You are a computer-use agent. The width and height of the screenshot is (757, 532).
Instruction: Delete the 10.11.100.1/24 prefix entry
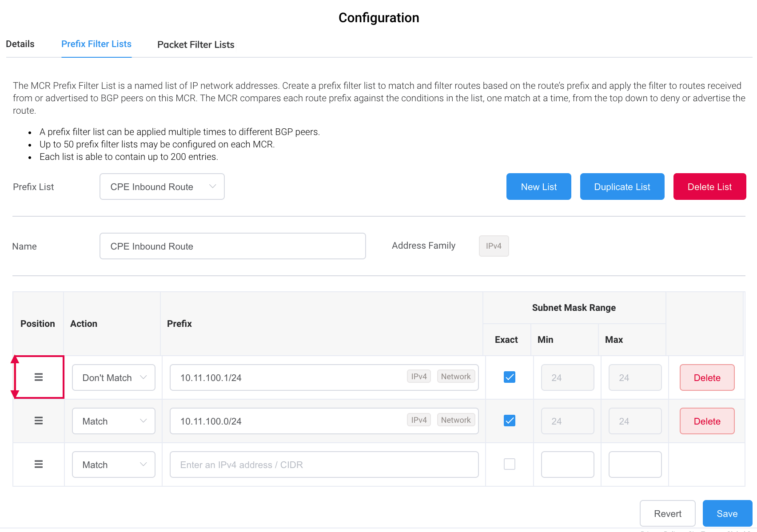(x=707, y=377)
